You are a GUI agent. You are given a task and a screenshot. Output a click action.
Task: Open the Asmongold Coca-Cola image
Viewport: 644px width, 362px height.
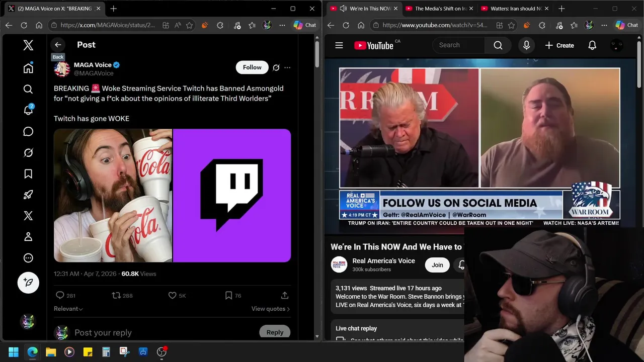[113, 196]
